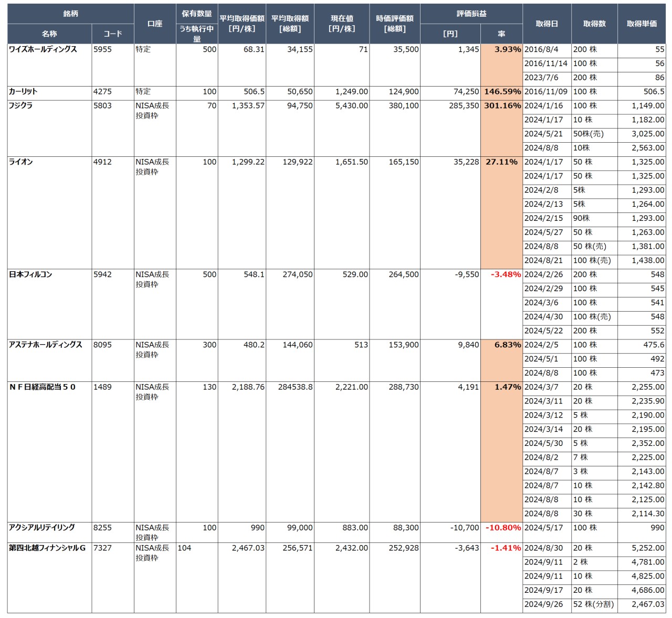The height and width of the screenshot is (618, 672).
Task: Click the 銘柄 column header
Action: pyautogui.click(x=70, y=14)
